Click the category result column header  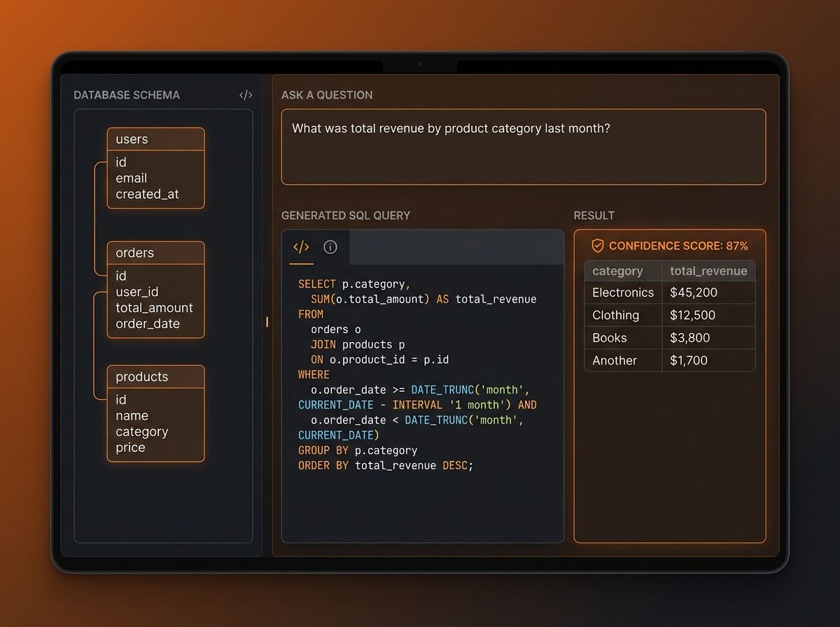pyautogui.click(x=624, y=272)
